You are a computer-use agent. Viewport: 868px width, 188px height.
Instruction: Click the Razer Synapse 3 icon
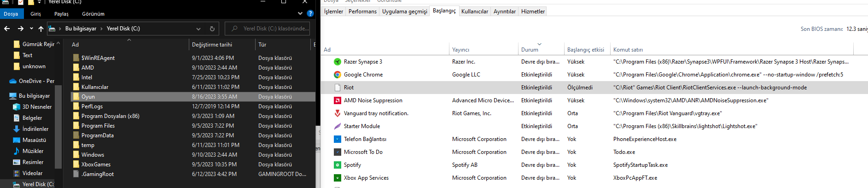[338, 62]
